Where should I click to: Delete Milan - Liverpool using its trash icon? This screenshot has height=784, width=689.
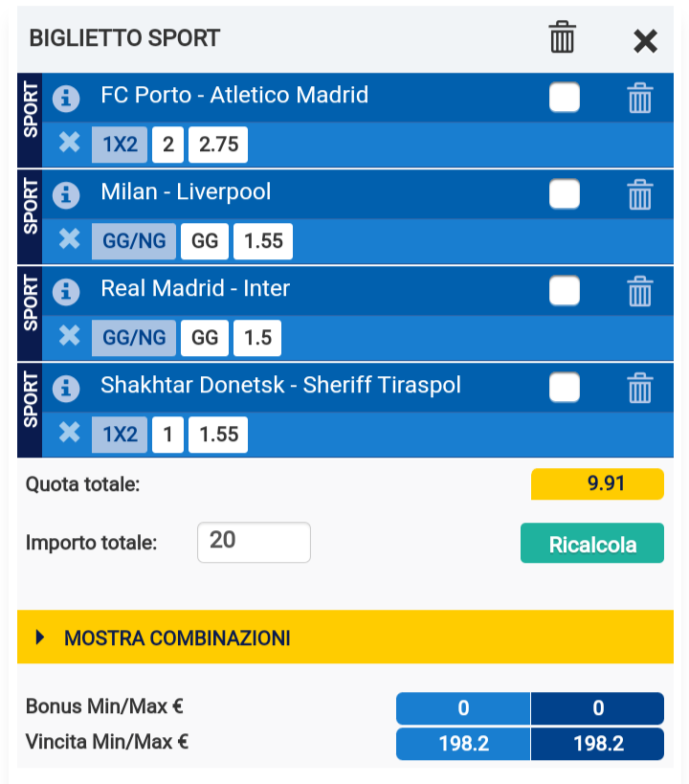639,194
